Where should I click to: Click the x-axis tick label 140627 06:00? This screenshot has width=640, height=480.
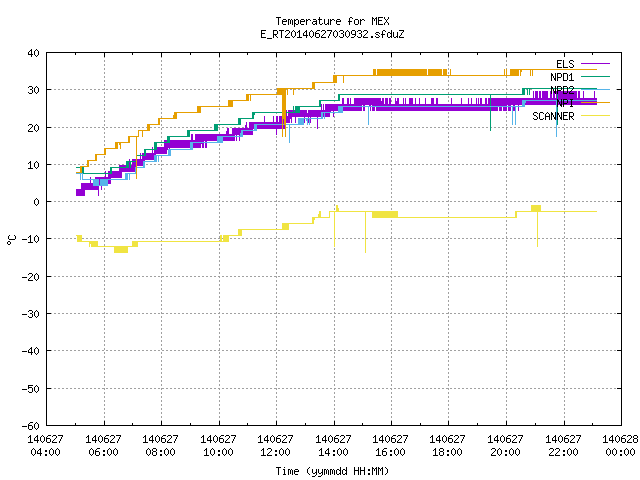[103, 446]
